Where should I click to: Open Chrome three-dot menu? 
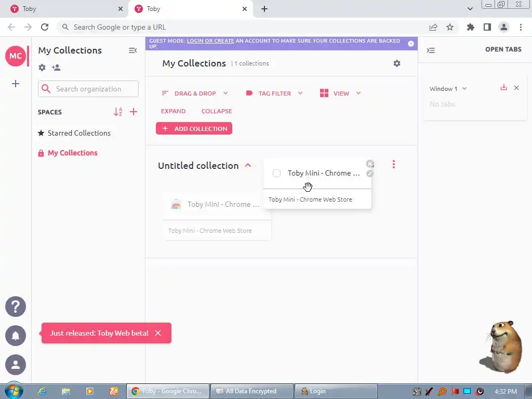click(x=521, y=27)
